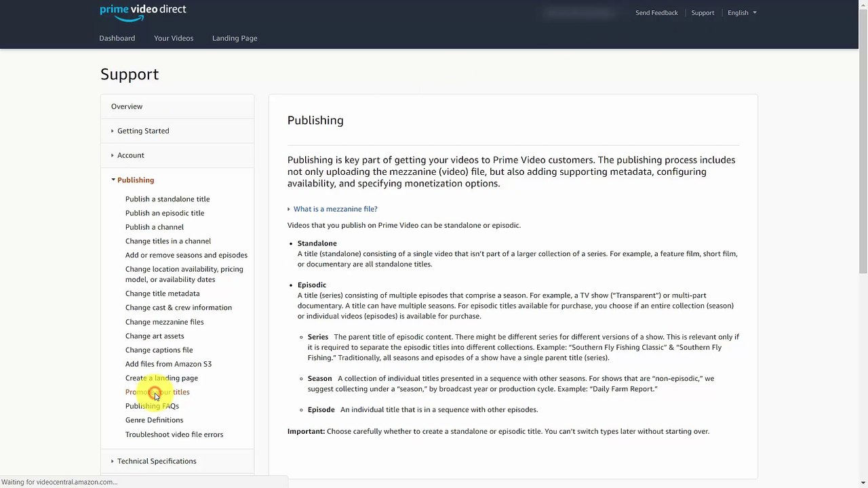Collapse the Publishing section
The image size is (868, 488).
pos(136,180)
